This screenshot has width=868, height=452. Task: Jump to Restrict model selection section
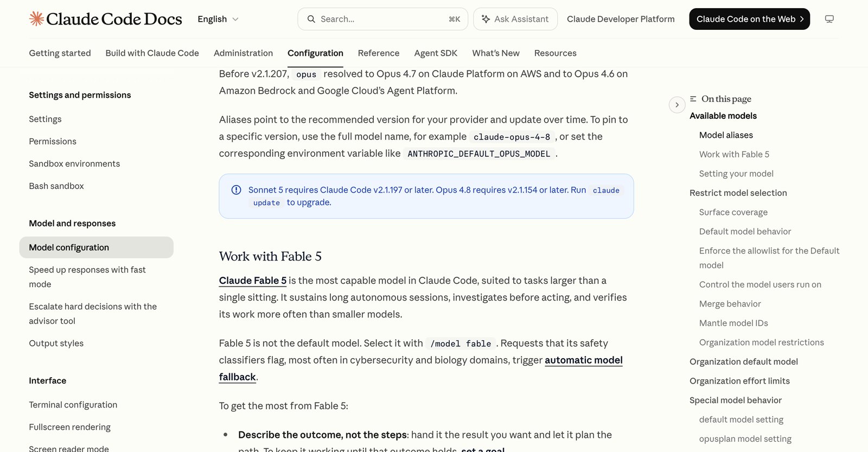[738, 193]
